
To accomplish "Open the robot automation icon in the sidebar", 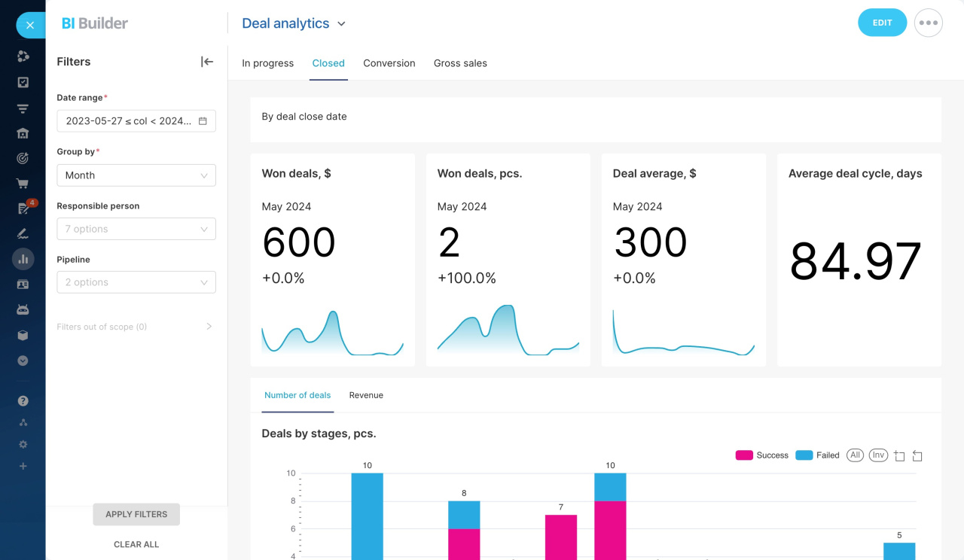I will [x=23, y=310].
